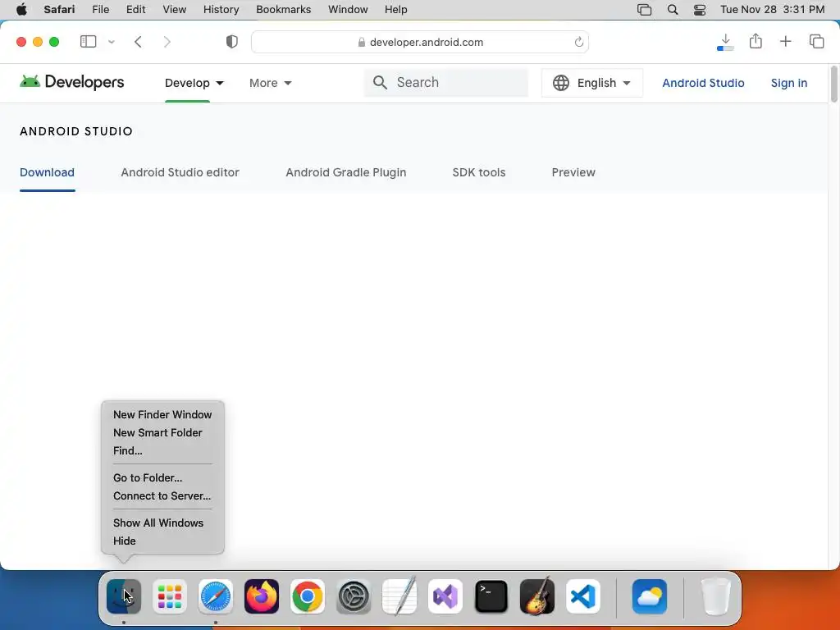840x630 pixels.
Task: Open Safari from the Dock
Action: [x=216, y=596]
